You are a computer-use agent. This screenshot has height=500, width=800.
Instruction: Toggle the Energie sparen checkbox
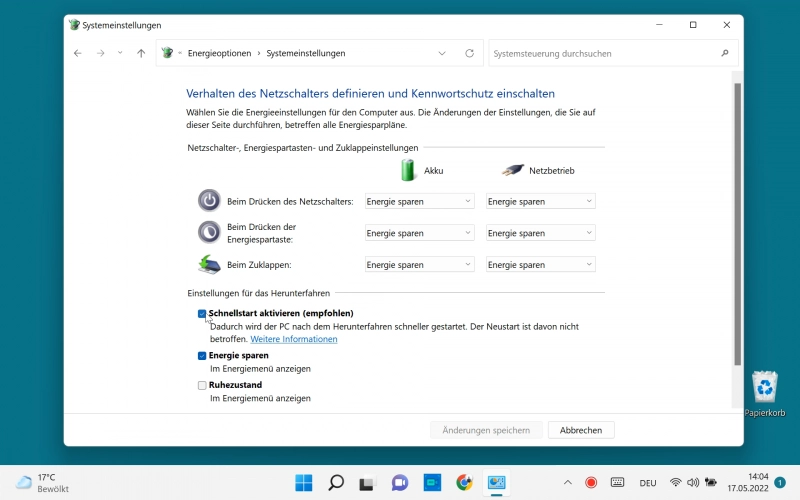tap(202, 356)
